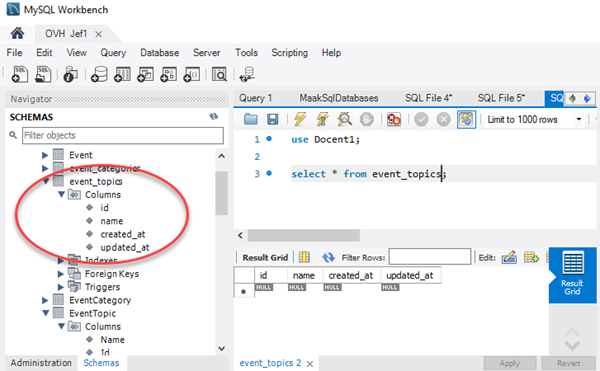
Task: Switch to the Query 1 tab
Action: [x=256, y=98]
